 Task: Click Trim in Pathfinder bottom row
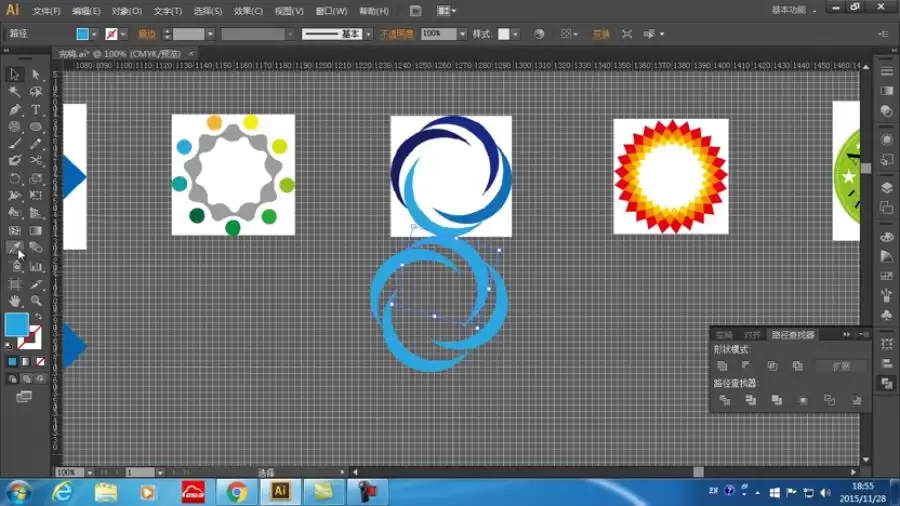click(x=750, y=400)
